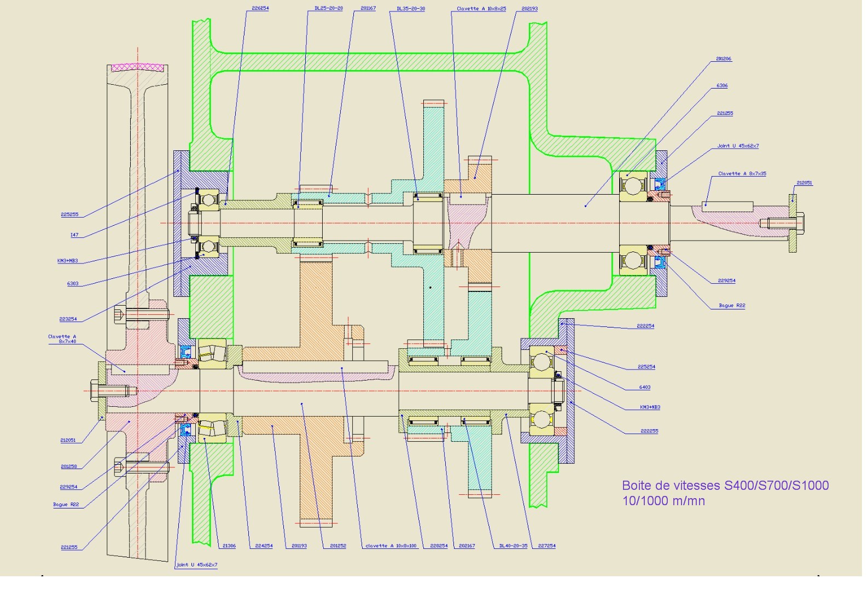Click the pink cross-hatched pulley rim
The width and height of the screenshot is (868, 614).
click(x=137, y=68)
